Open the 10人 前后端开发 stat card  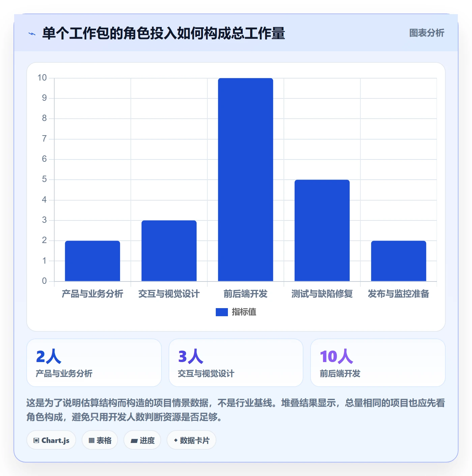pos(378,363)
